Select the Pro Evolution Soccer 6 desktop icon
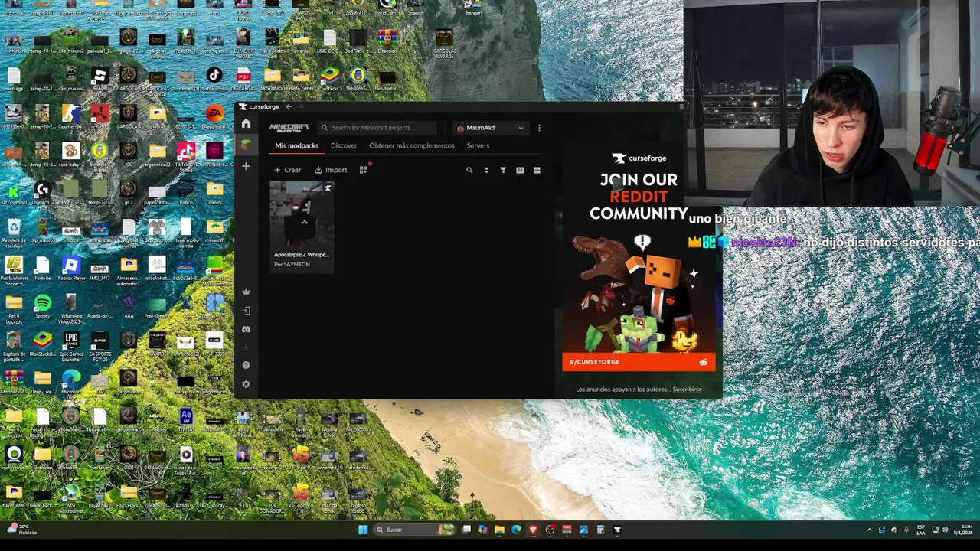This screenshot has width=980, height=551. (14, 269)
